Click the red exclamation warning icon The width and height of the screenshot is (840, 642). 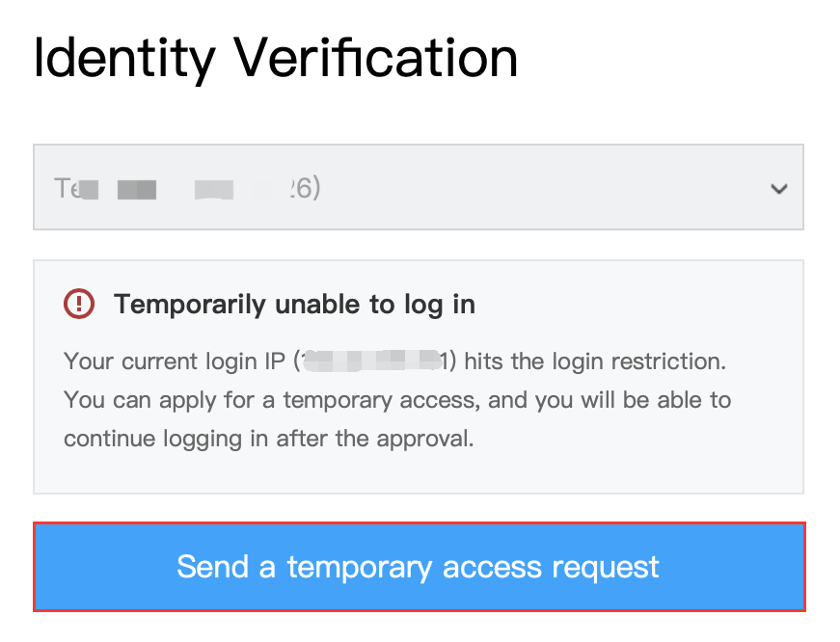[79, 305]
